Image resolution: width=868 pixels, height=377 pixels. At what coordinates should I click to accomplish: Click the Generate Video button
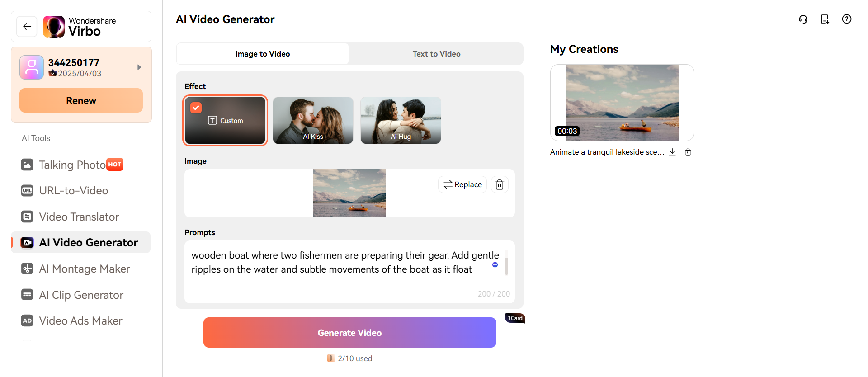349,333
